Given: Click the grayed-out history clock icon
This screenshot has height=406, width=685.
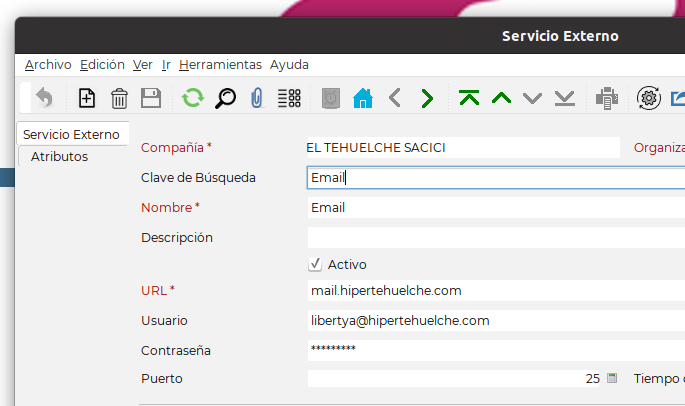Looking at the screenshot, I should (331, 98).
